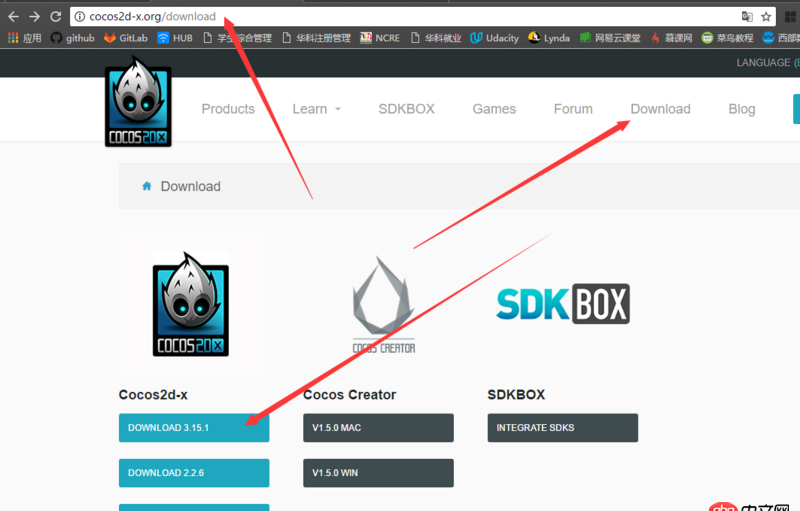This screenshot has height=511, width=800.
Task: Open the NCRE bookmark
Action: [380, 38]
